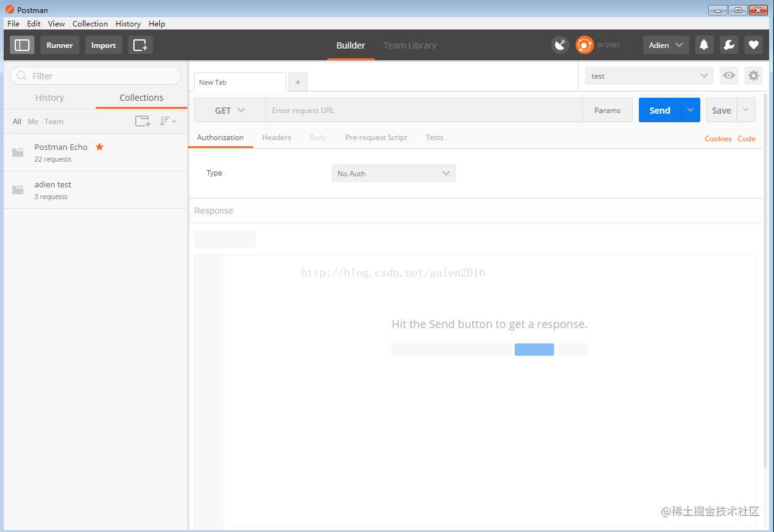Viewport: 774px width, 532px height.
Task: Create a new collection with the folder-plus icon
Action: [143, 121]
